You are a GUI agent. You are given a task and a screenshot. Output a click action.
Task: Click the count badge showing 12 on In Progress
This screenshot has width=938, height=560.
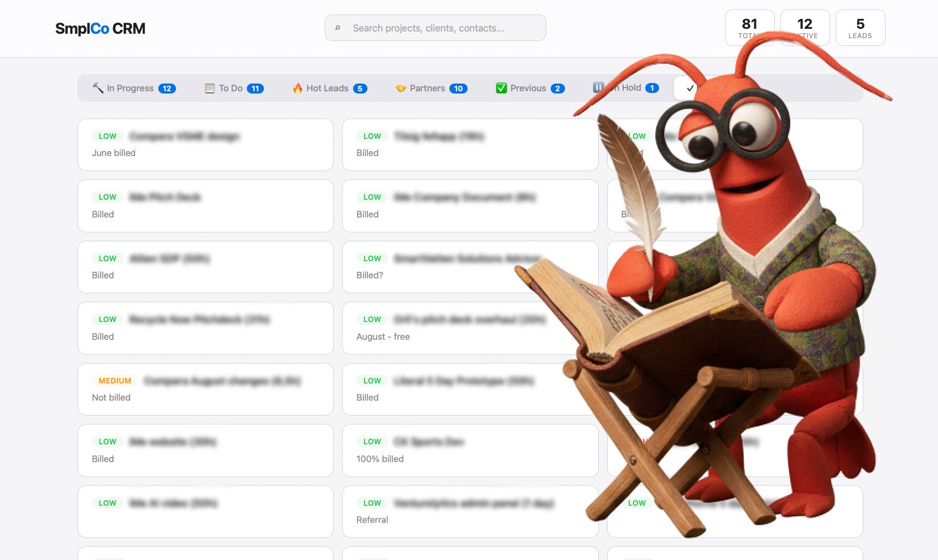point(167,88)
